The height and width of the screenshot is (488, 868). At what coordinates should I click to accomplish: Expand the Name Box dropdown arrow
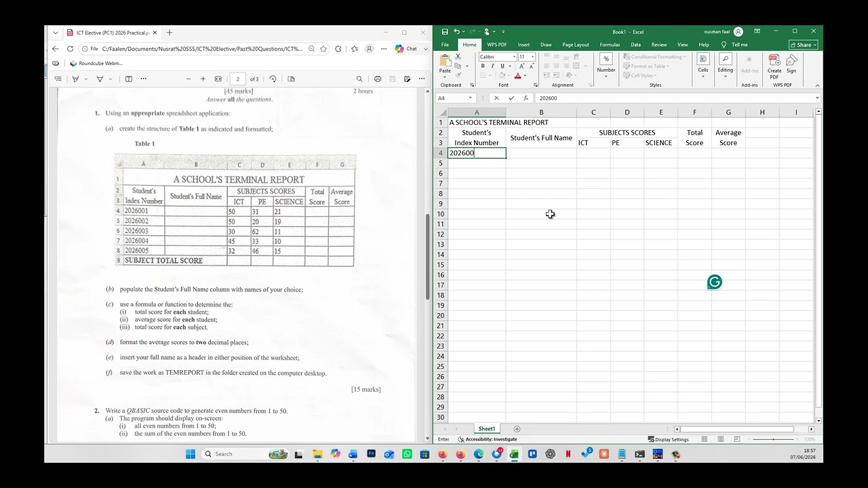[x=470, y=98]
